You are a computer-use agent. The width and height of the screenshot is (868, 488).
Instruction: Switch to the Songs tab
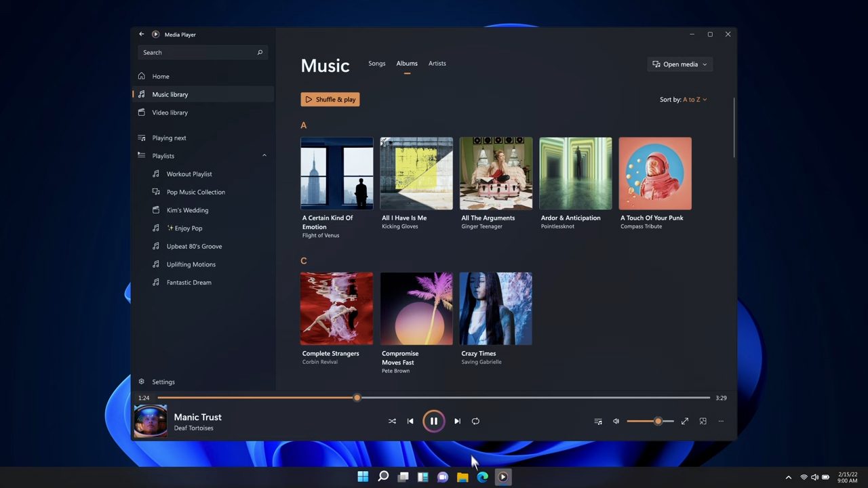click(x=376, y=63)
